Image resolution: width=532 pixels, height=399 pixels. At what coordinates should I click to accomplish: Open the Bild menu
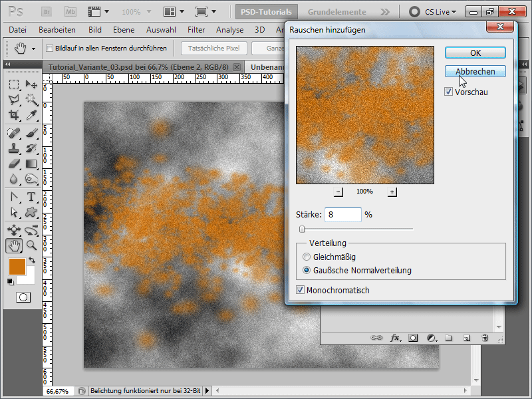(95, 30)
